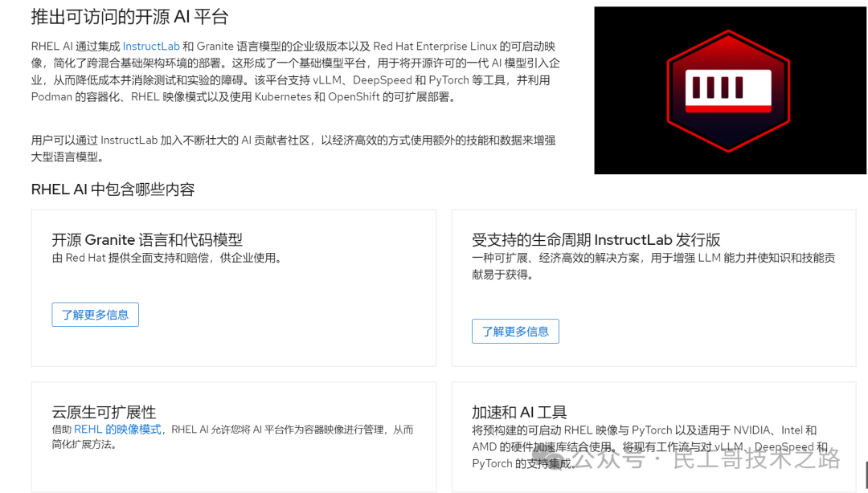Click the text 由 Red Hat 提供全面支持和赔偿
Image resolution: width=868 pixels, height=493 pixels.
point(130,258)
